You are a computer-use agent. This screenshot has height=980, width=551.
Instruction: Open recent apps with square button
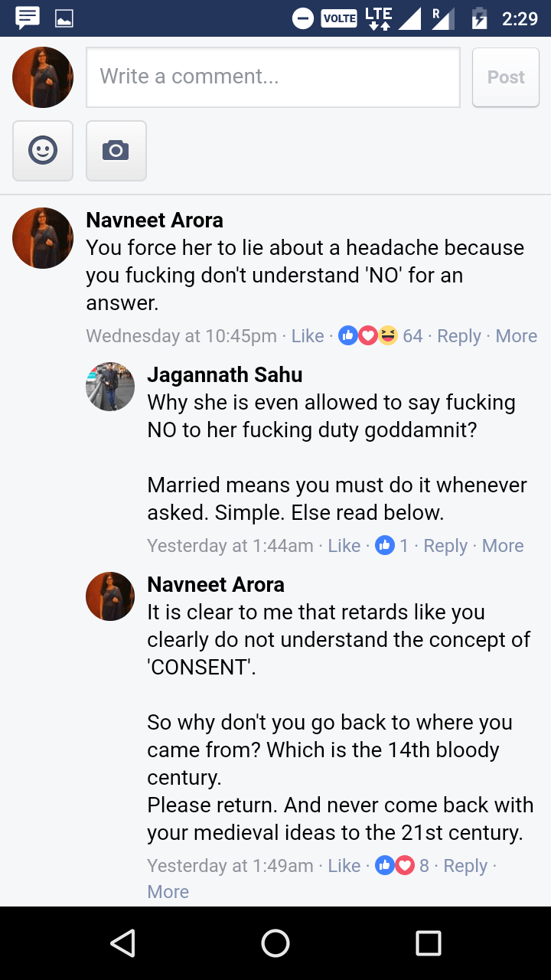point(428,942)
